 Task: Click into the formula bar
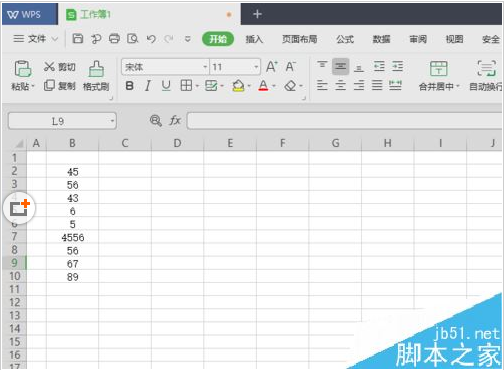[x=345, y=121]
